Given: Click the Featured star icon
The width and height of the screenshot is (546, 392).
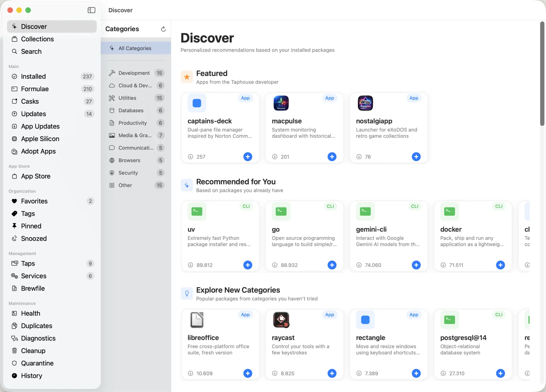Looking at the screenshot, I should pos(187,77).
